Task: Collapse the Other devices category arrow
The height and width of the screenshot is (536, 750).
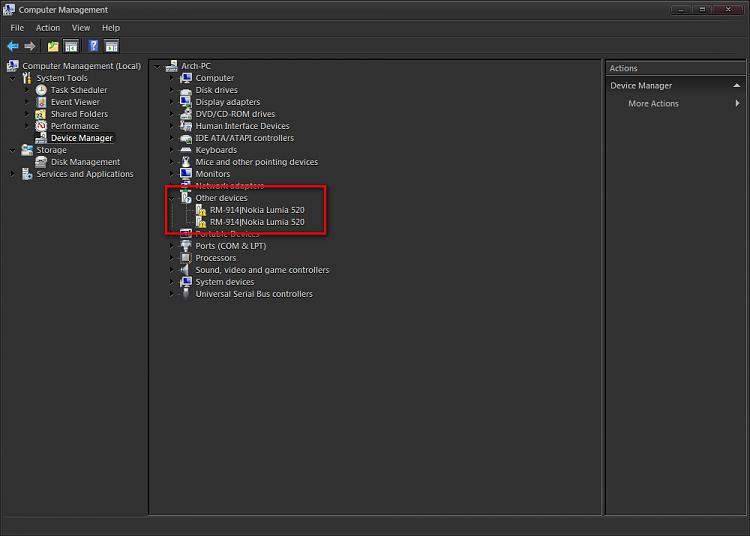Action: [x=171, y=198]
